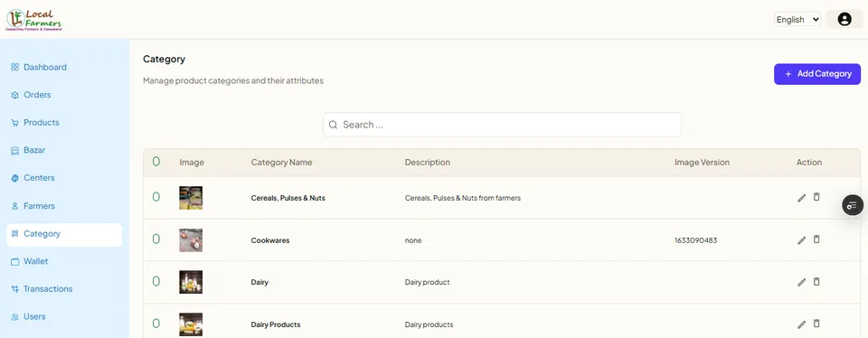Go to Dashboard in the sidebar
868x338 pixels.
(45, 68)
